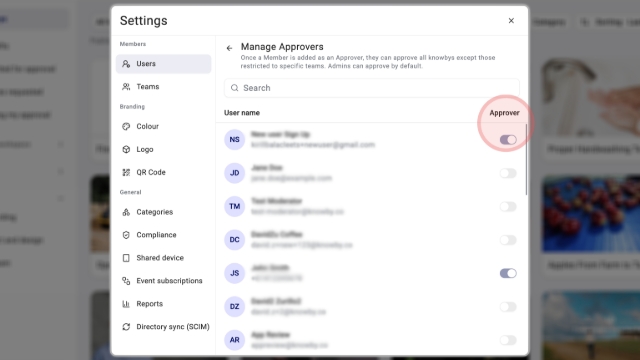640x360 pixels.
Task: Click the Search users input field
Action: [x=371, y=88]
